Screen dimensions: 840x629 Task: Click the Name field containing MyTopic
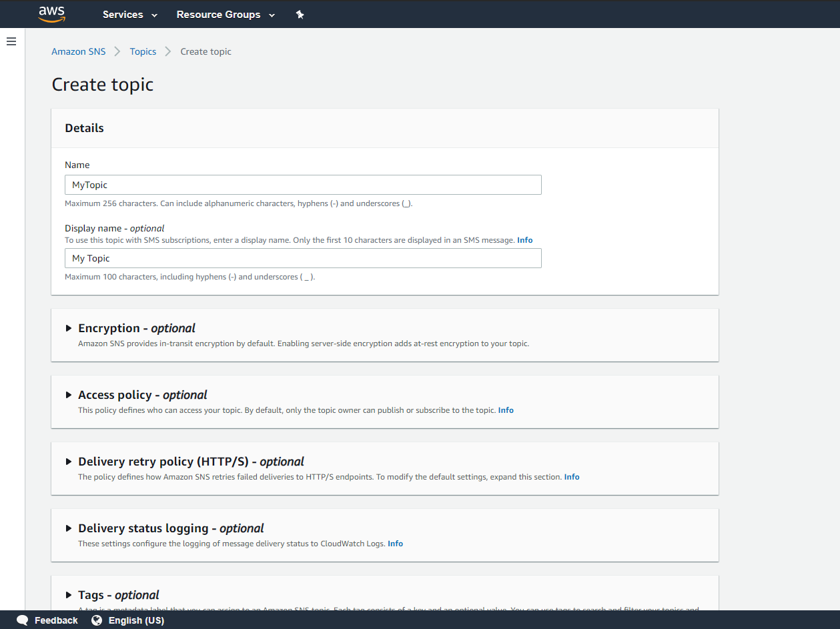pyautogui.click(x=303, y=185)
